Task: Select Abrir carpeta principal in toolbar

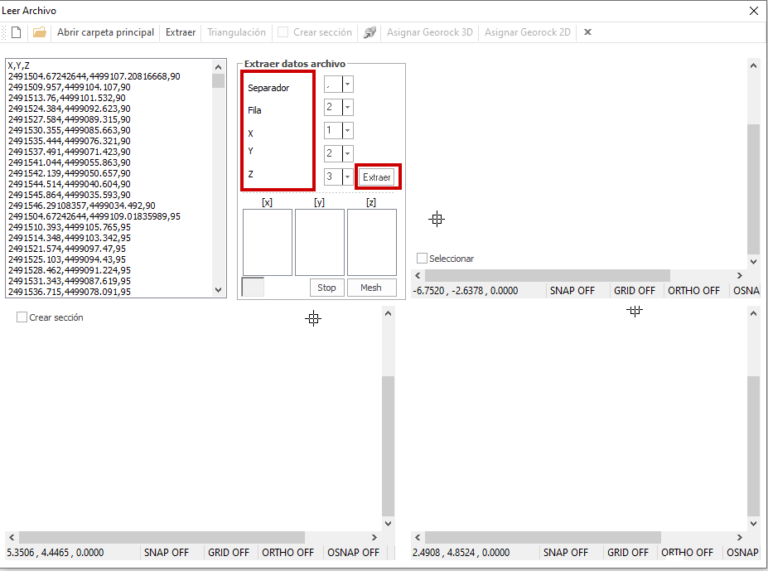Action: click(105, 32)
